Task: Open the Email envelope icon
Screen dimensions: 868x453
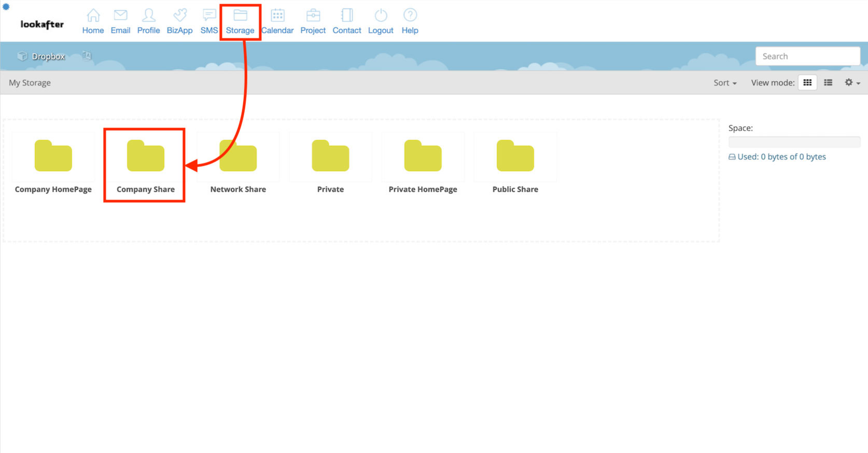Action: click(120, 16)
